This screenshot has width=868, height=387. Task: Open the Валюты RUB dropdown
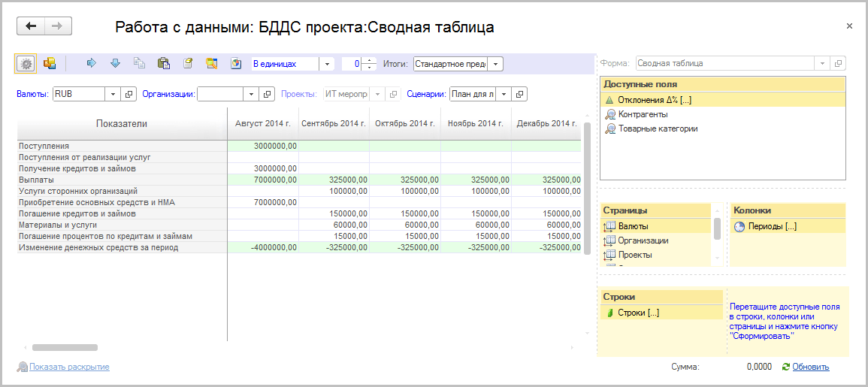113,94
